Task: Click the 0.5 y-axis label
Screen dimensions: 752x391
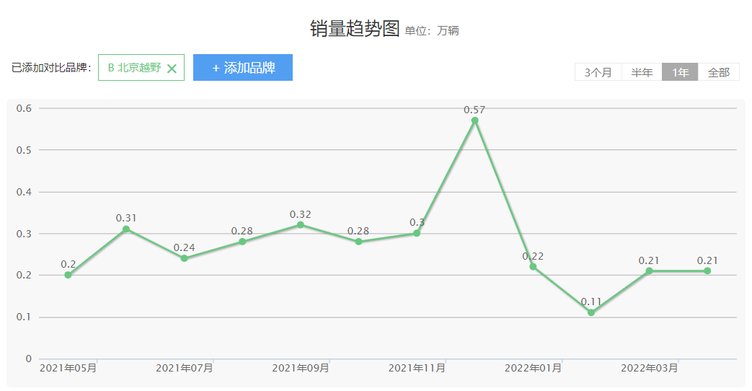Action: pos(24,150)
